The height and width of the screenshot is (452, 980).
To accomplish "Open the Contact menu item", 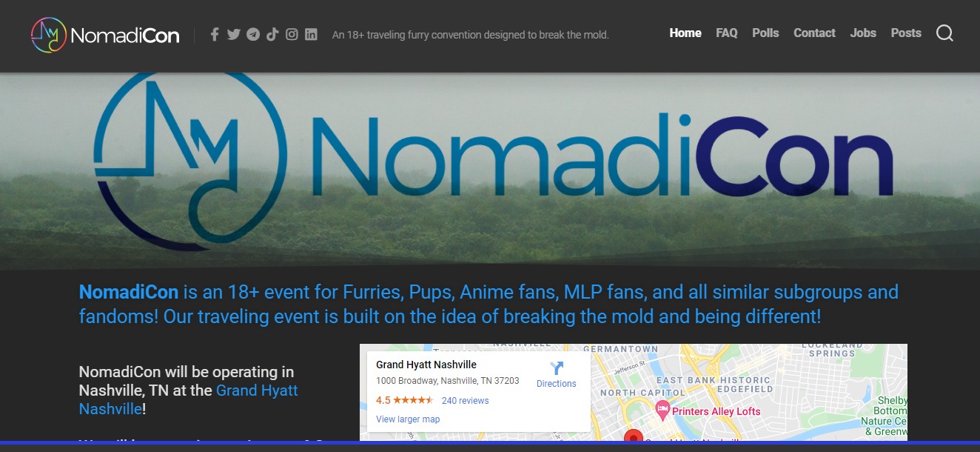I will click(814, 33).
